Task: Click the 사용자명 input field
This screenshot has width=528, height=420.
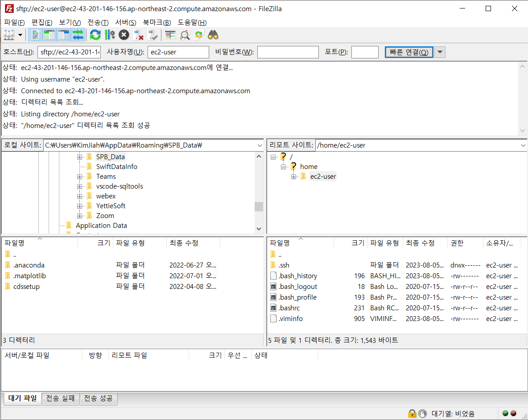Action: coord(178,52)
